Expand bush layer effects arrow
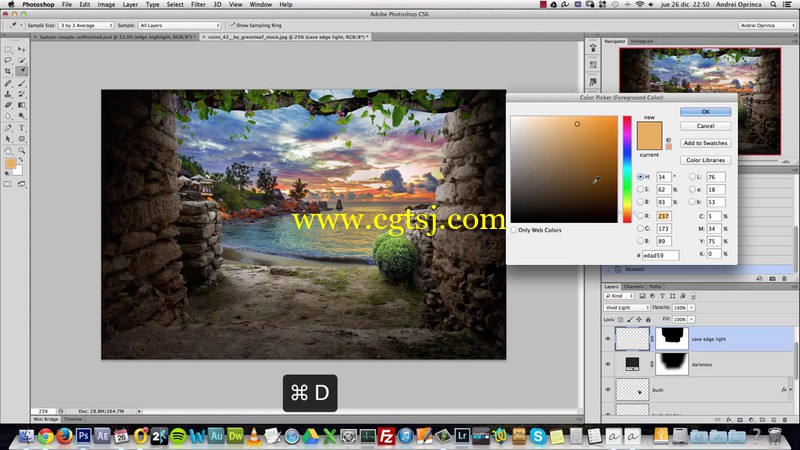Image resolution: width=800 pixels, height=450 pixels. (790, 390)
